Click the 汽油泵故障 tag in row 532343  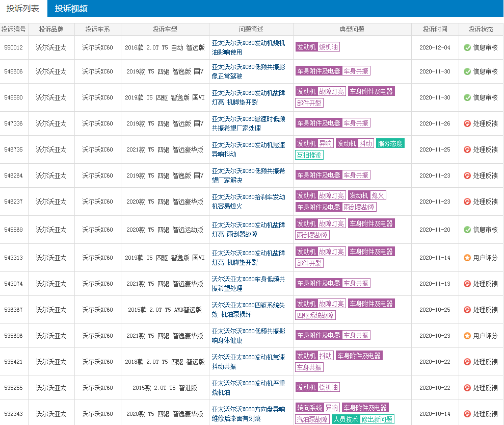click(312, 419)
